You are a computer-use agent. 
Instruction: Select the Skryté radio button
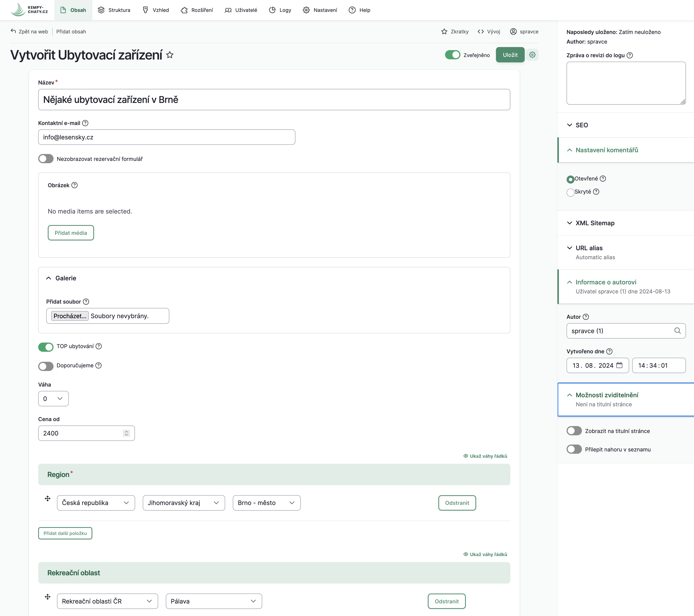[570, 193]
